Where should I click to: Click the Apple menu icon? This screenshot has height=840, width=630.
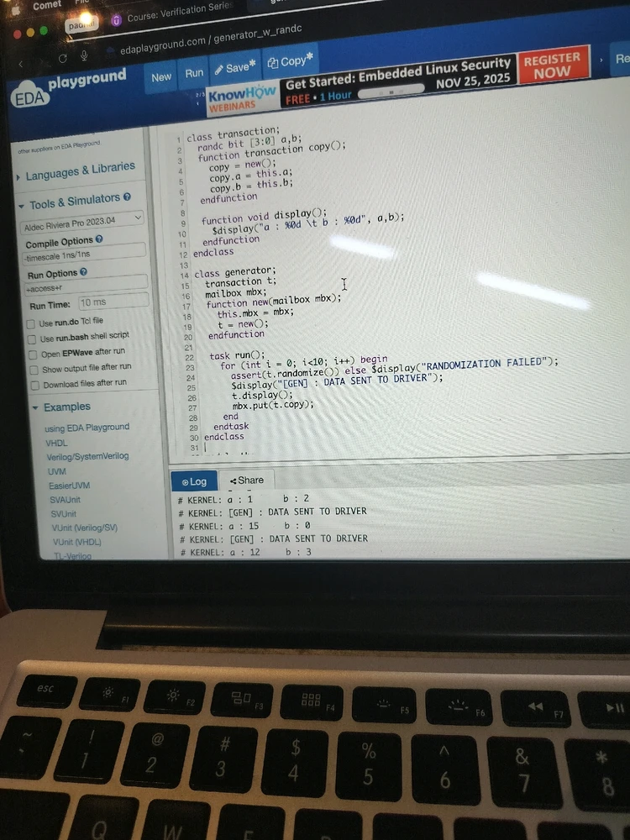tap(15, 11)
